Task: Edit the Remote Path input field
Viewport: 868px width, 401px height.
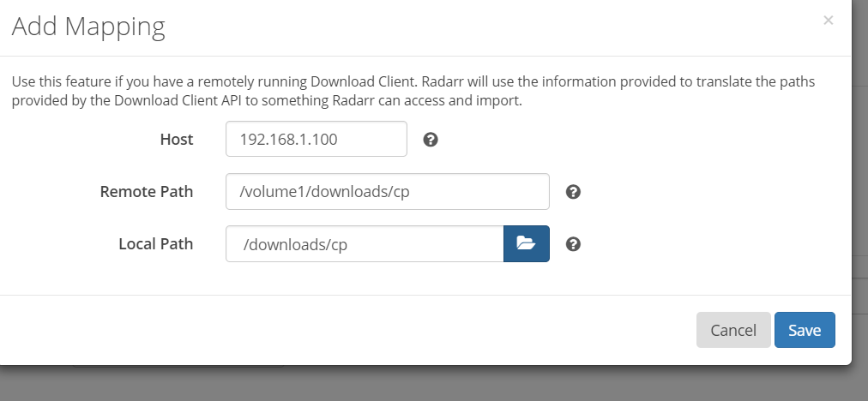Action: [x=388, y=191]
